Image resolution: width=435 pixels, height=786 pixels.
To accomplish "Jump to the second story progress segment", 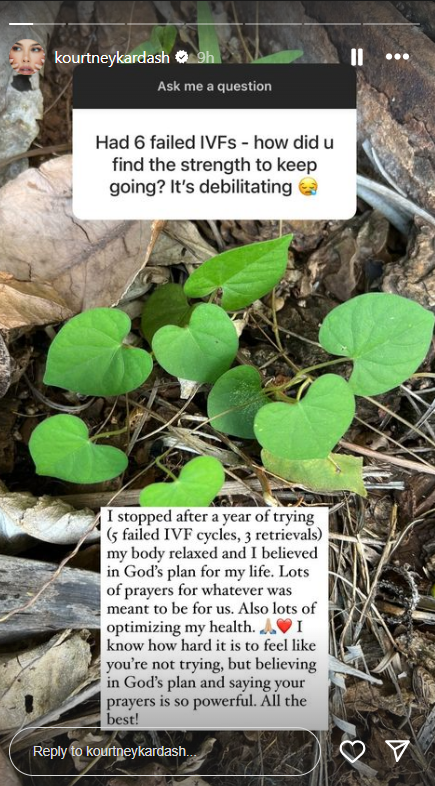I will pyautogui.click(x=96, y=24).
